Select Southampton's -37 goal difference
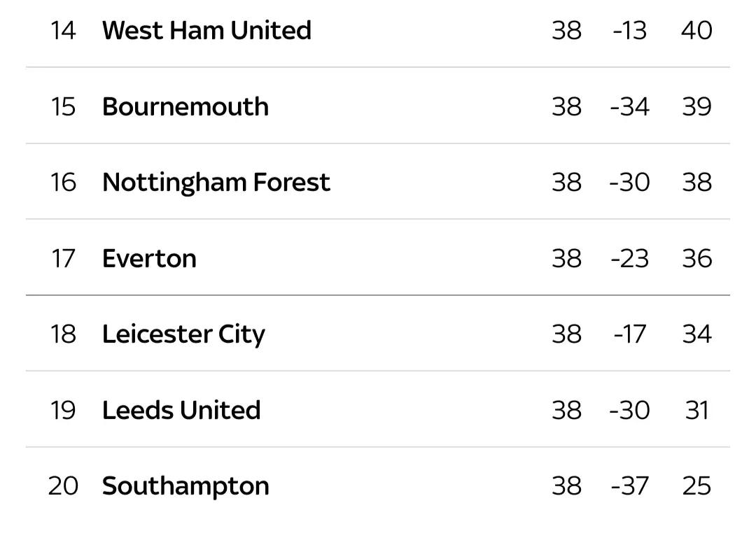Image resolution: width=756 pixels, height=538 pixels. [629, 486]
